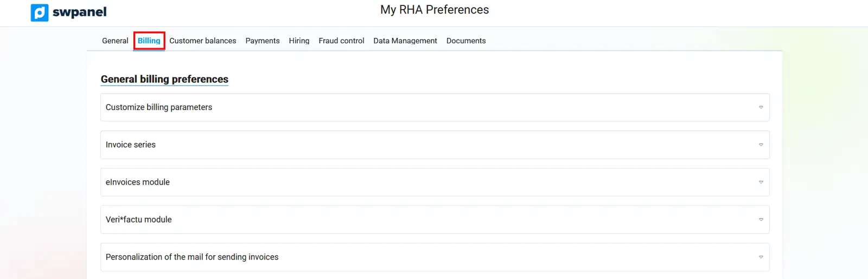Open the eInvoices module accordion

point(138,182)
